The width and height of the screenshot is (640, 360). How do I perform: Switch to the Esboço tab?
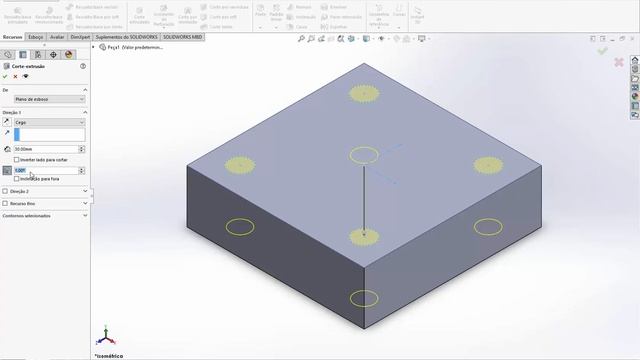pyautogui.click(x=36, y=37)
